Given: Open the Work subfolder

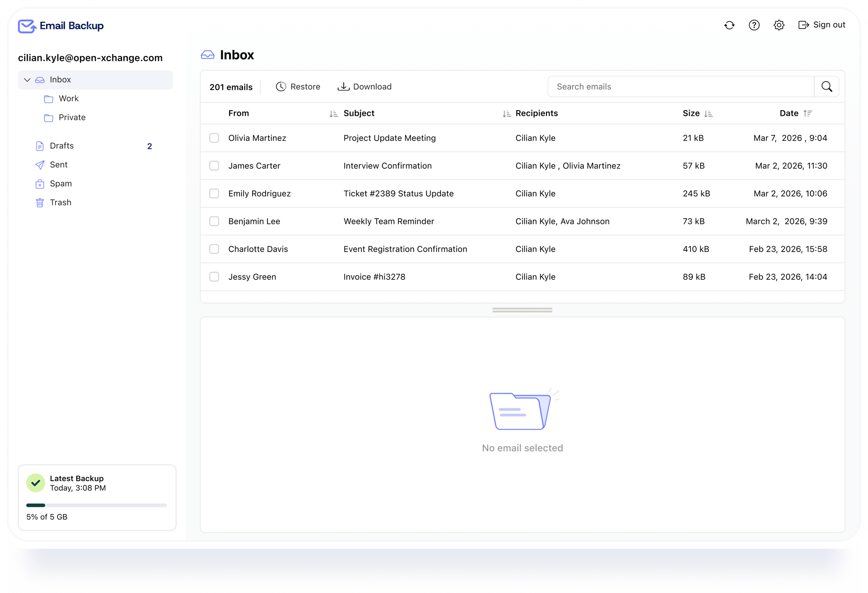Looking at the screenshot, I should click(69, 98).
